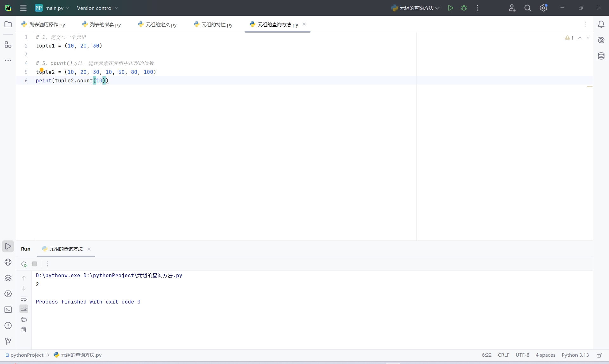Image resolution: width=609 pixels, height=364 pixels.
Task: Click the CRLF line separator setting
Action: (x=503, y=355)
